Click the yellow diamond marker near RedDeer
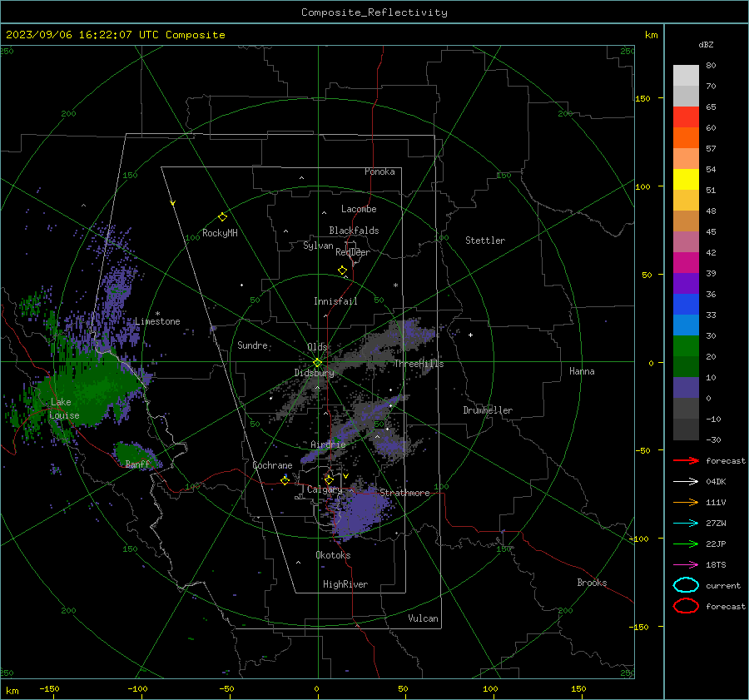The height and width of the screenshot is (700, 749). click(342, 271)
